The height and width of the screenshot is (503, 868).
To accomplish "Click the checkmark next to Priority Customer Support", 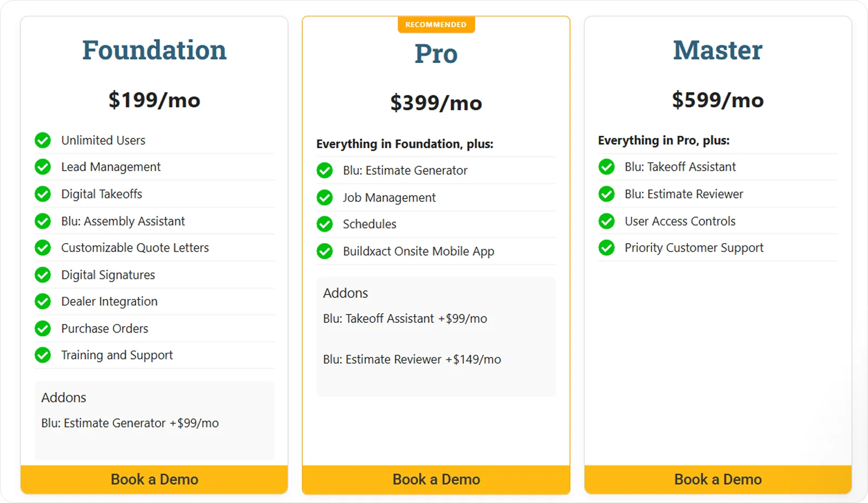I will (x=606, y=247).
